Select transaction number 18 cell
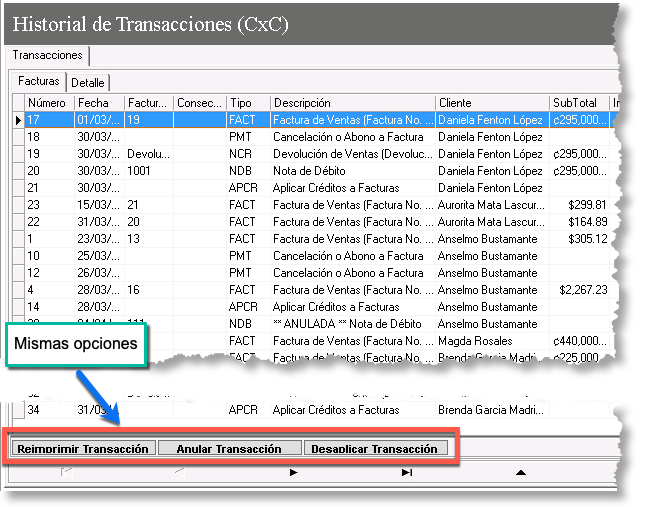 tap(50, 137)
